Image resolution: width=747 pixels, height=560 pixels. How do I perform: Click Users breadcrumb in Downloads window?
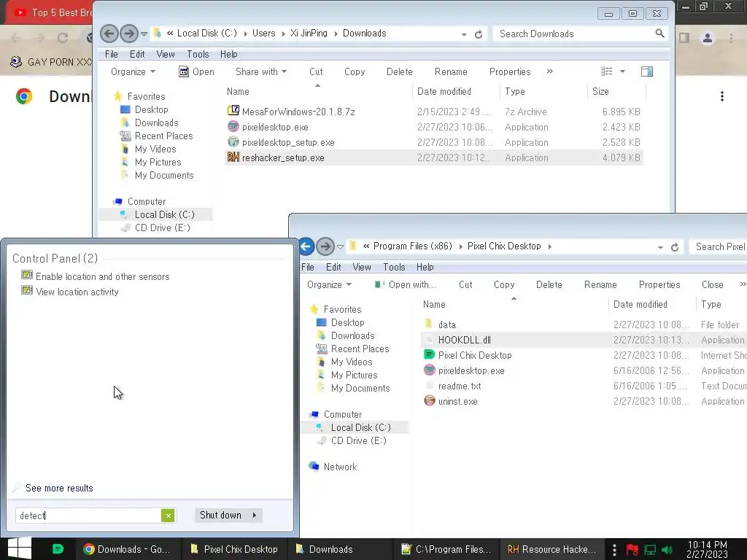pyautogui.click(x=263, y=33)
